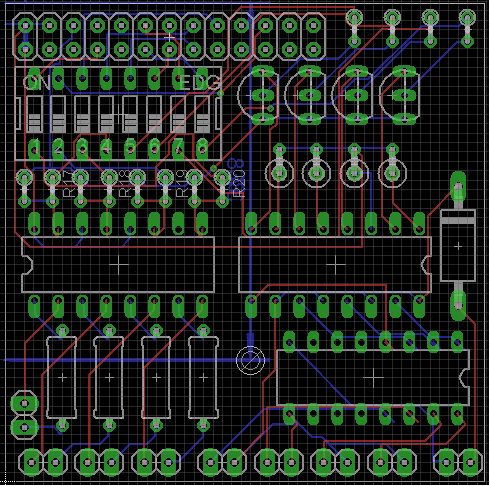
Task: Click the DIP switch slider above pad 1
Action: click(x=34, y=114)
